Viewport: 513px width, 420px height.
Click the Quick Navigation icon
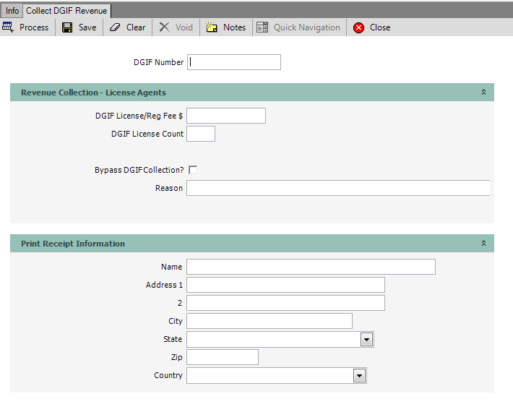tap(262, 27)
